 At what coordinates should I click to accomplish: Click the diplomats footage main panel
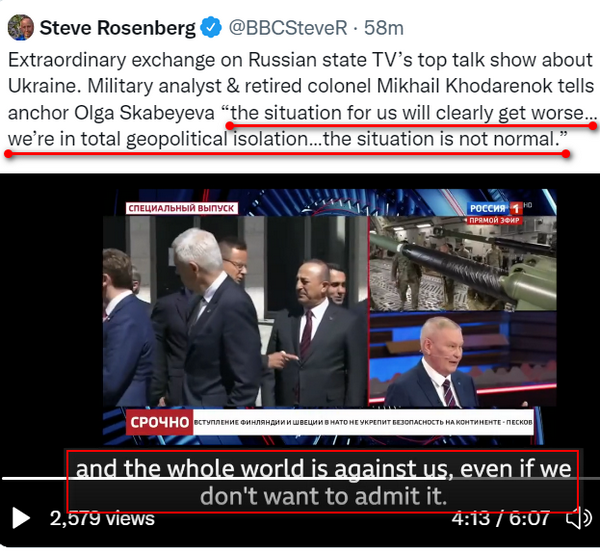235,311
